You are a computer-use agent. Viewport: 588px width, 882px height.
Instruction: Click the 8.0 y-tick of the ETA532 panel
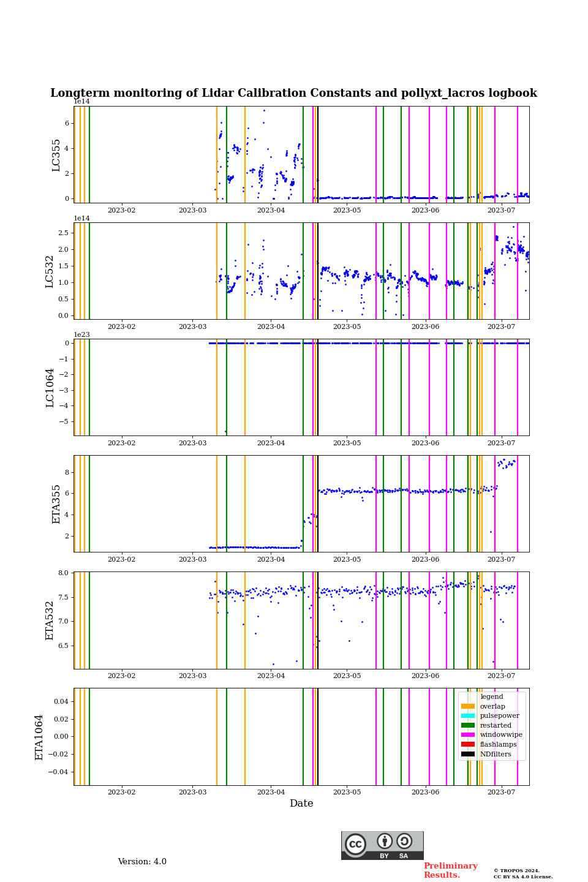(64, 573)
